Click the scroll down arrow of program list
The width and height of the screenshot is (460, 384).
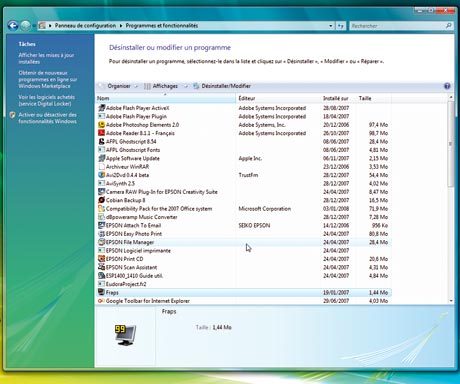tap(451, 301)
